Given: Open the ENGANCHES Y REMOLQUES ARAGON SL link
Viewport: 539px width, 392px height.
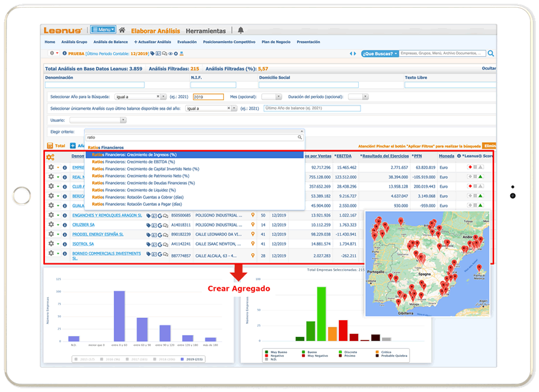Looking at the screenshot, I should [107, 215].
